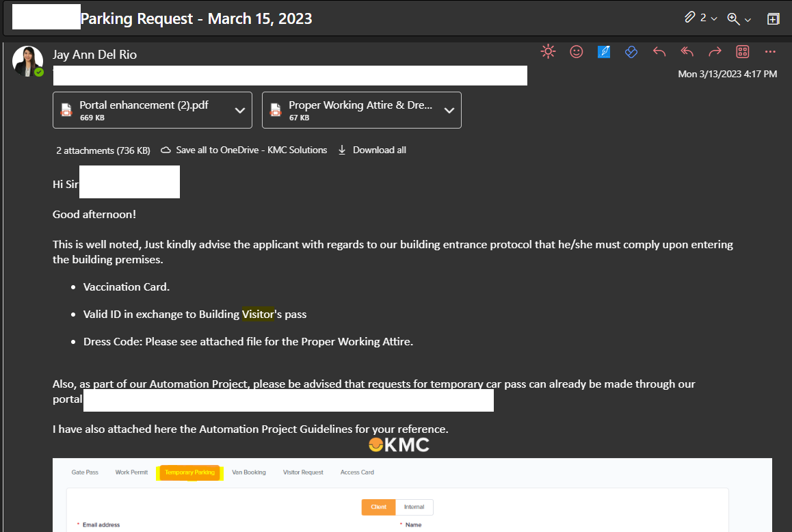
Task: Click the highlighted word Visitor
Action: [x=258, y=315]
